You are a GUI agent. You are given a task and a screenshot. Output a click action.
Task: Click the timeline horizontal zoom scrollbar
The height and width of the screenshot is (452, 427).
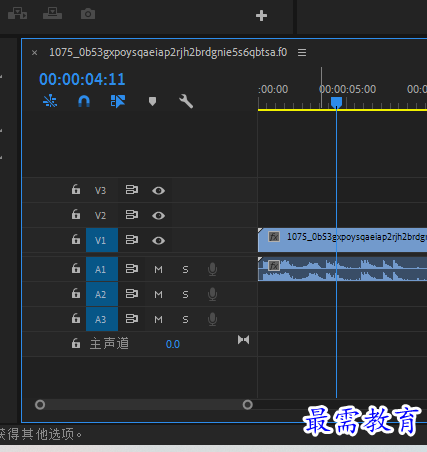144,405
